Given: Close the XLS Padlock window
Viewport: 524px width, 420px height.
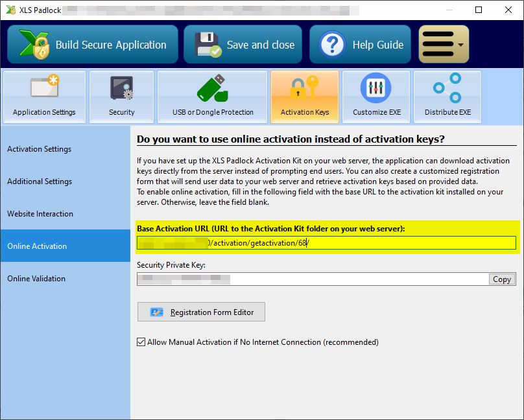Looking at the screenshot, I should [x=508, y=10].
